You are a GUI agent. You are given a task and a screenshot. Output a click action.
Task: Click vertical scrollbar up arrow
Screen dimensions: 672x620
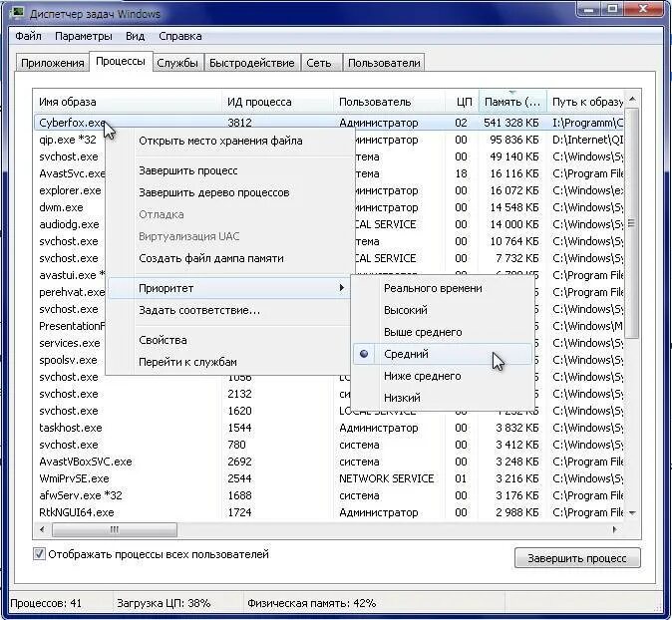click(x=632, y=100)
